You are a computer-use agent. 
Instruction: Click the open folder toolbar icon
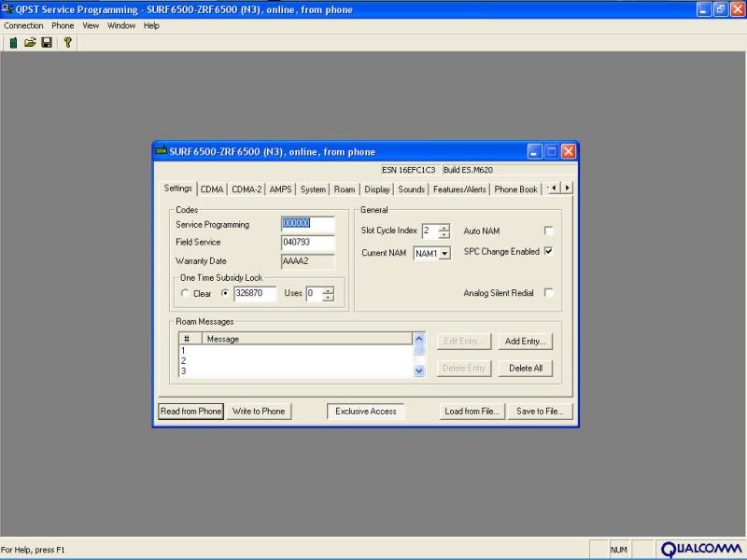pos(30,43)
